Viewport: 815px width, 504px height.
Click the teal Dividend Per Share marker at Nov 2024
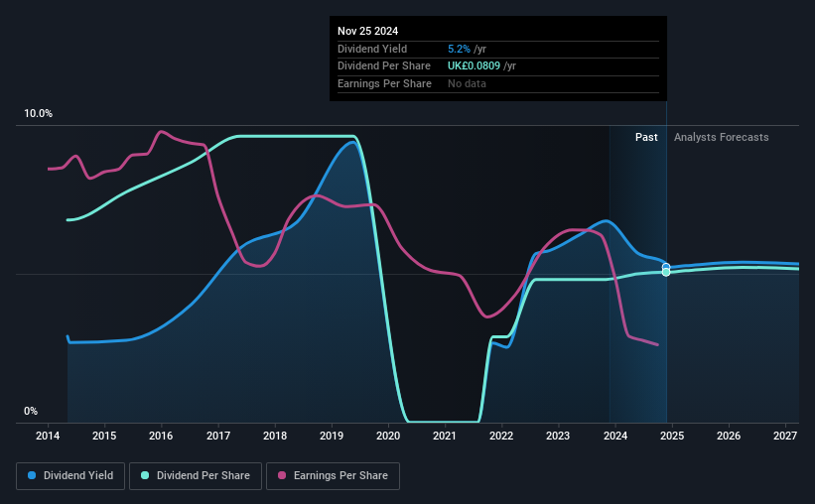pyautogui.click(x=666, y=272)
